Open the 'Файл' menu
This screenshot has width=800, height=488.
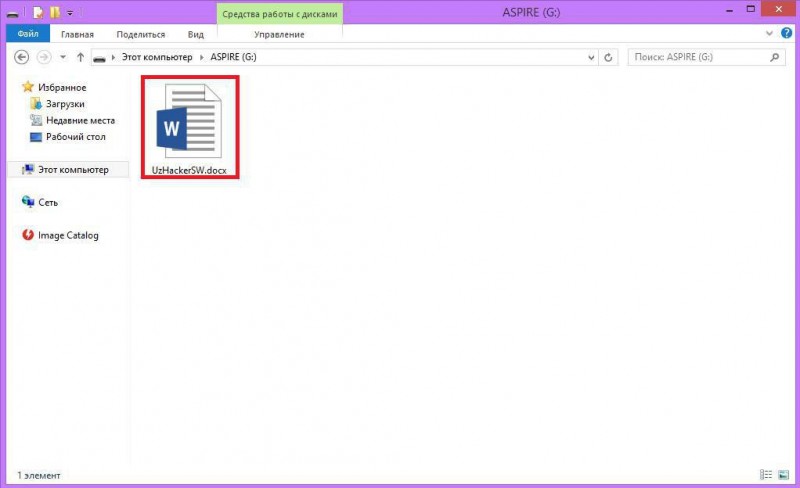coord(28,34)
